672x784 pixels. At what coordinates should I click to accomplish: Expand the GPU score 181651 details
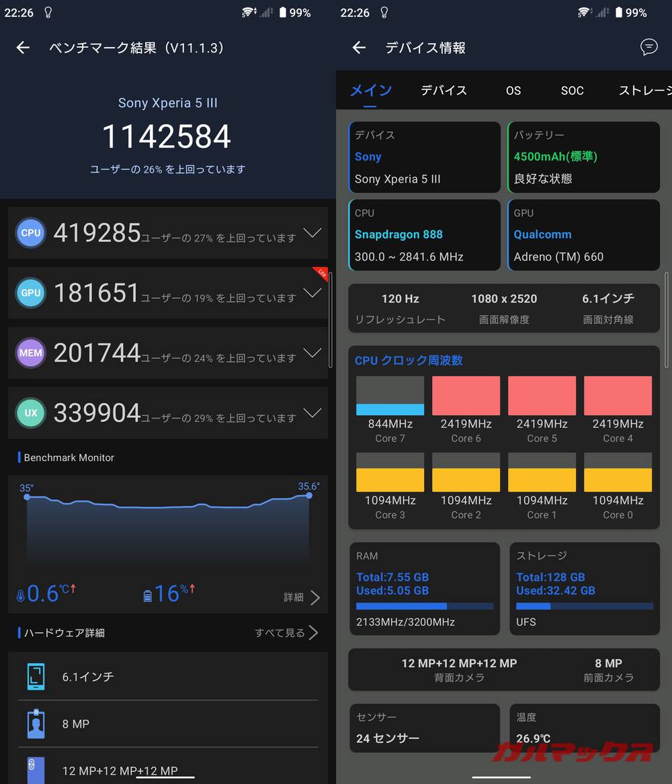312,292
